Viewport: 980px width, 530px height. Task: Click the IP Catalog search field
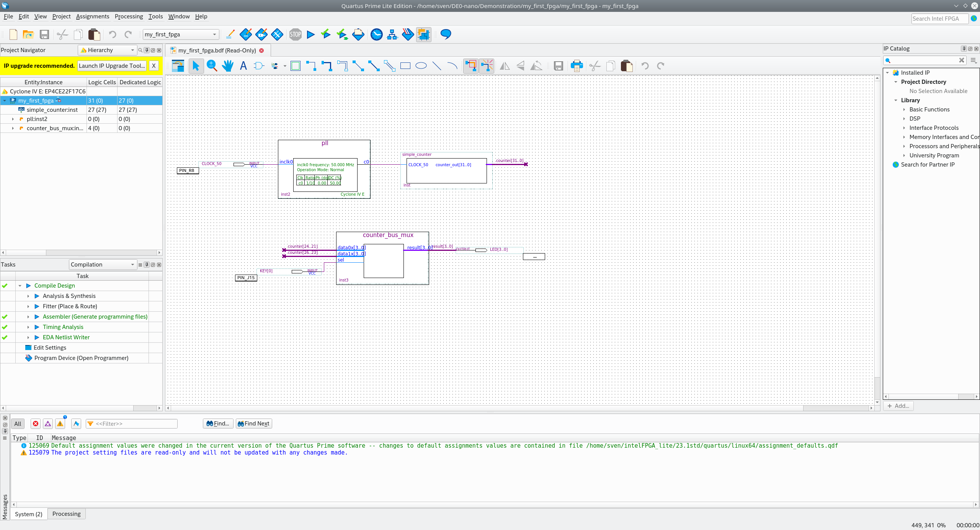pyautogui.click(x=924, y=61)
